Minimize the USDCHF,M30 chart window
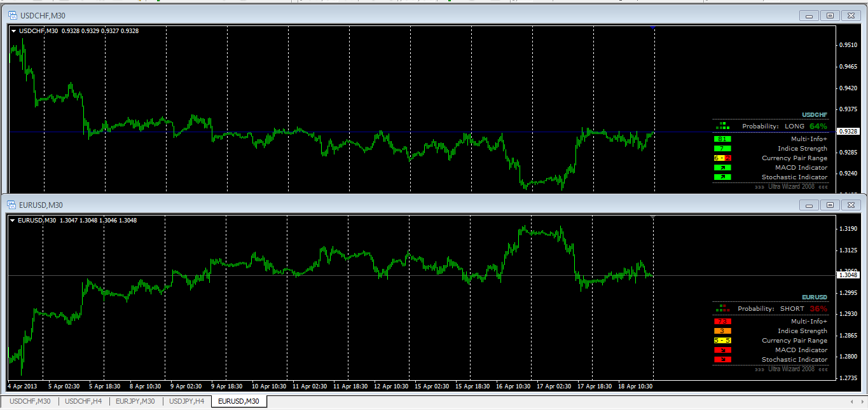Viewport: 868px width, 410px height. click(809, 16)
